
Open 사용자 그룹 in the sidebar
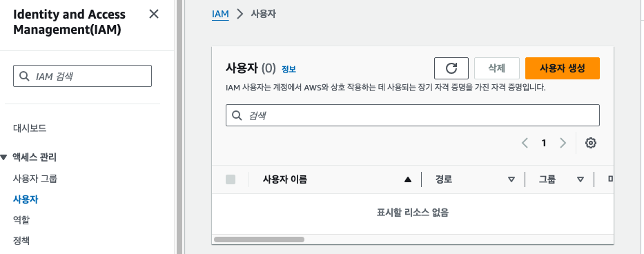35,179
